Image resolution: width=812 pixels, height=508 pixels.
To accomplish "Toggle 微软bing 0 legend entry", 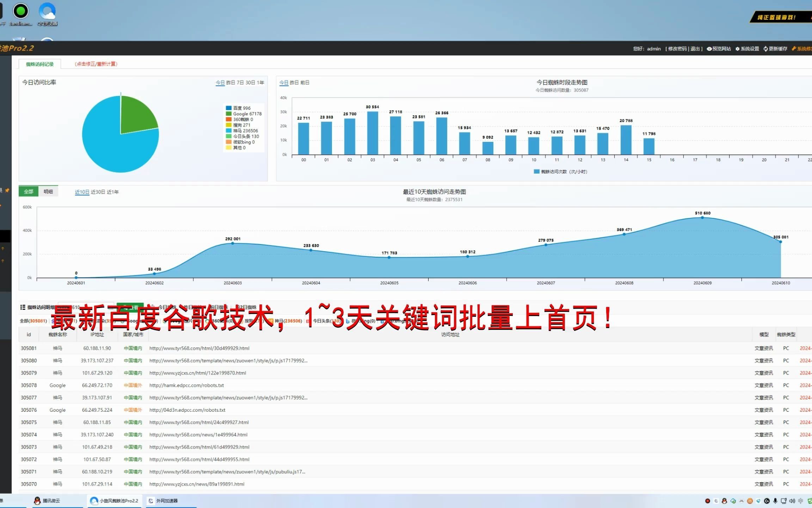I will [x=240, y=142].
